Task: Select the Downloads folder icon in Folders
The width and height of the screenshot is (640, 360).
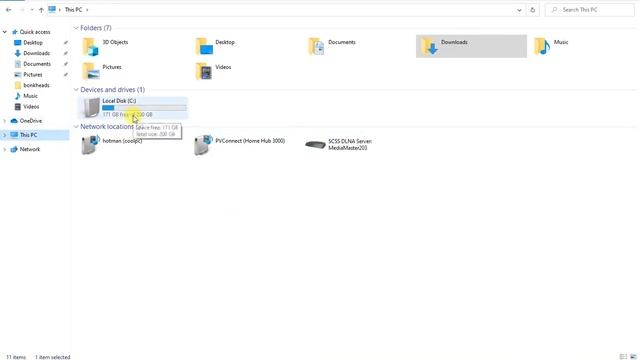Action: (x=429, y=46)
